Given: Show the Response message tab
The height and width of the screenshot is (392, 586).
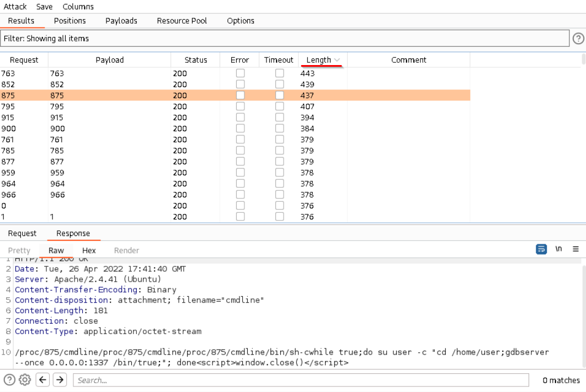Looking at the screenshot, I should tap(73, 234).
